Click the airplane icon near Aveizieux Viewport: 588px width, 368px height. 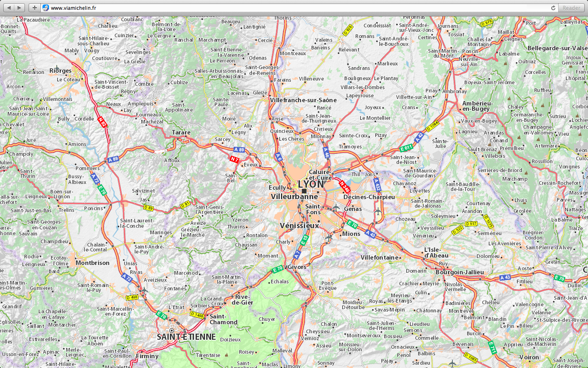[144, 290]
